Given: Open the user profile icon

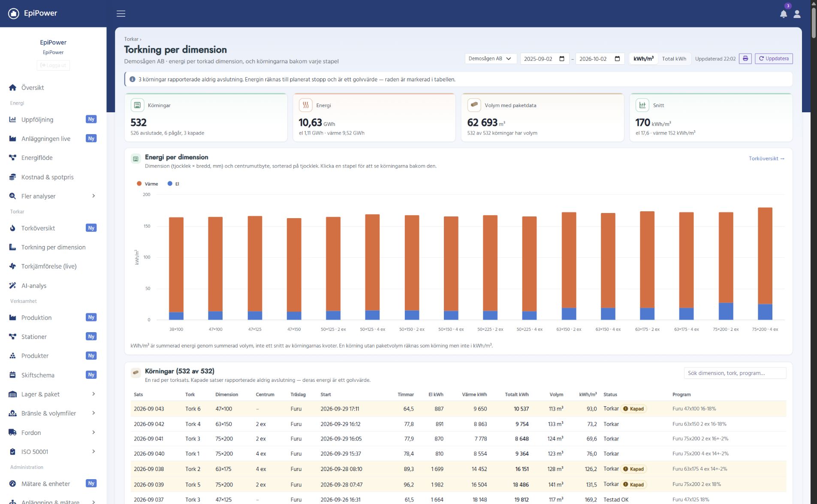Looking at the screenshot, I should pos(797,14).
